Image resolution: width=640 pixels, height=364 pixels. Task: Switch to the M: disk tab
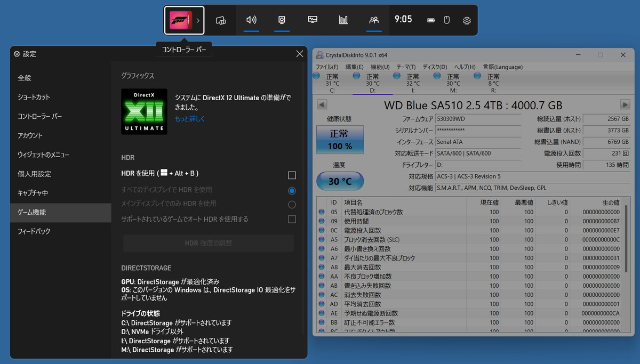453,83
